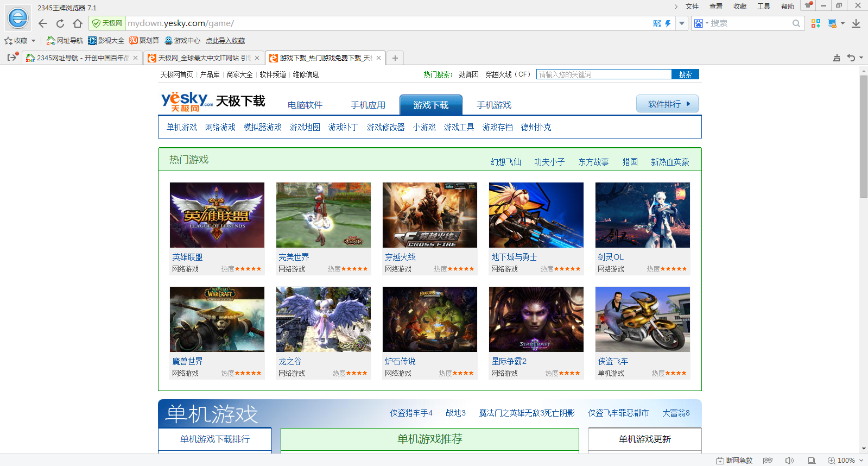Select the 手机游戏 navigation tab
Viewport: 868px width, 466px height.
494,105
